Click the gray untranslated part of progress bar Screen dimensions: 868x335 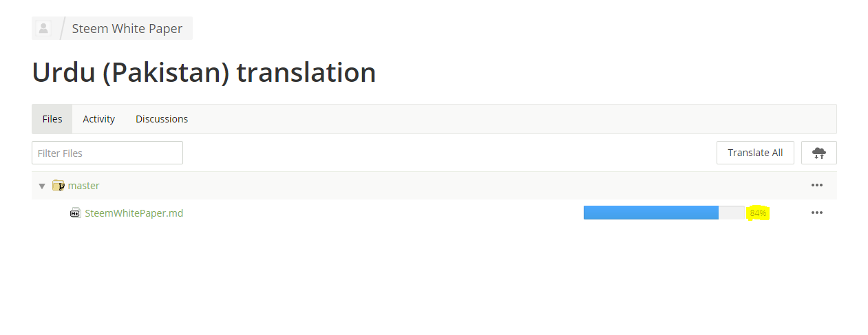[x=731, y=213]
